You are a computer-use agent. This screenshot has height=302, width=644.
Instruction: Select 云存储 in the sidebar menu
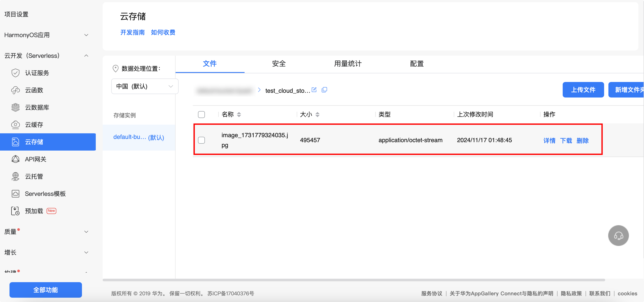point(48,142)
